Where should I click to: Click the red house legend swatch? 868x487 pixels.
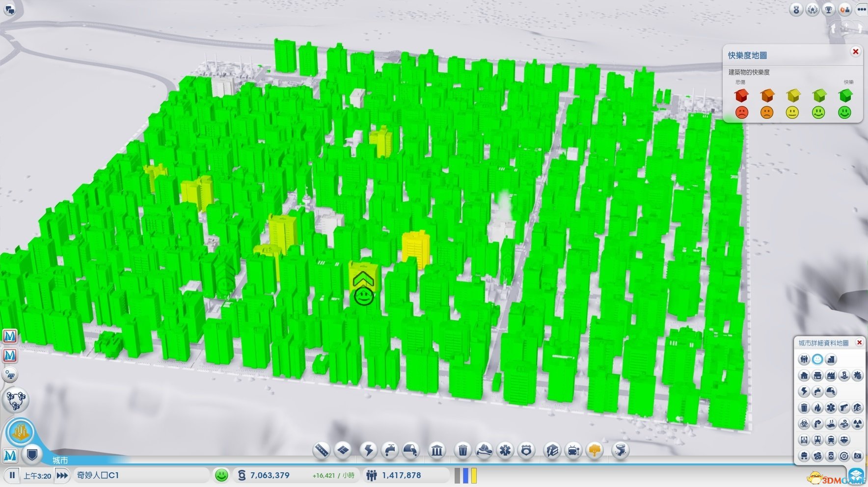click(741, 95)
